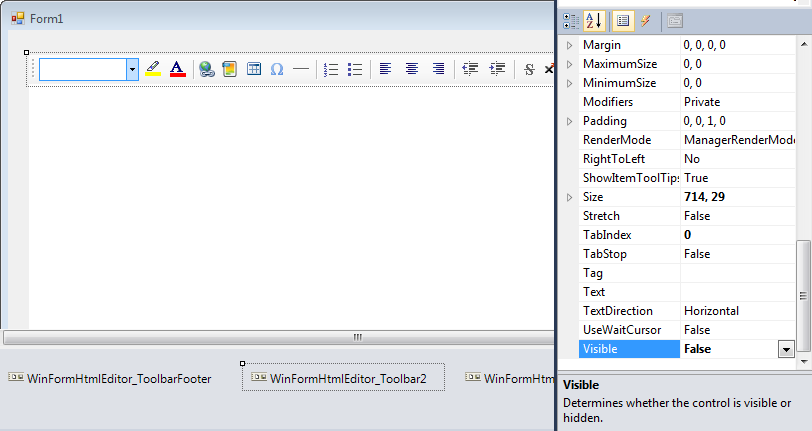Expand the Size property node
The width and height of the screenshot is (812, 431).
coord(571,197)
